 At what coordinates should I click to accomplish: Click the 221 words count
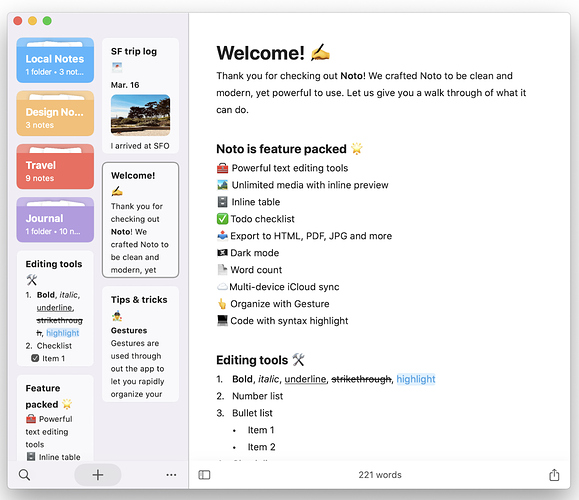pos(380,475)
